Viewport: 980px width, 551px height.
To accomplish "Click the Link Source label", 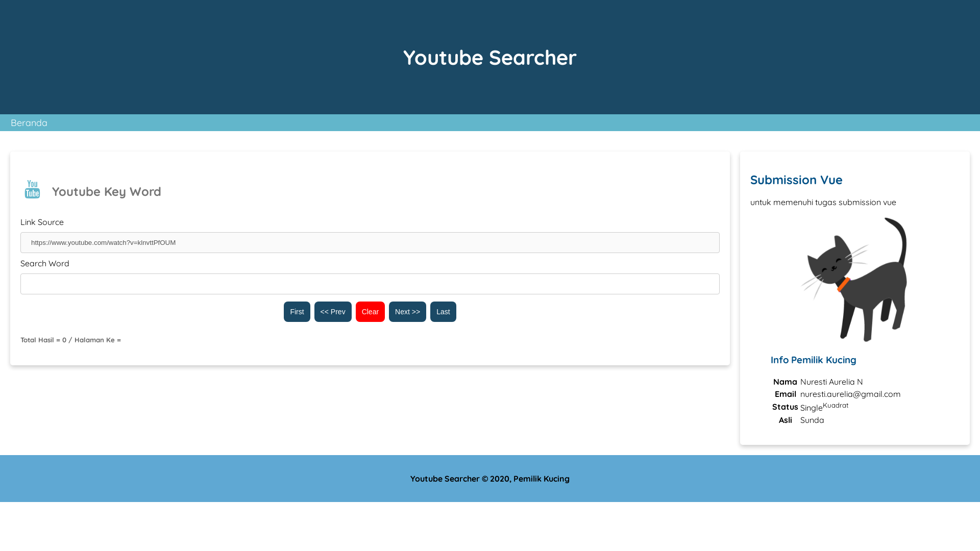I will coord(42,222).
